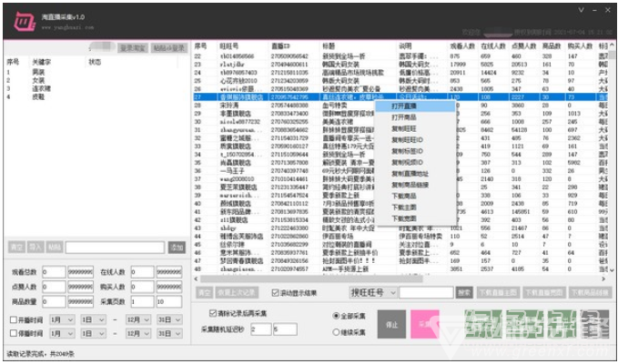Click results table horizontal scrollbar thumb

click(x=311, y=278)
